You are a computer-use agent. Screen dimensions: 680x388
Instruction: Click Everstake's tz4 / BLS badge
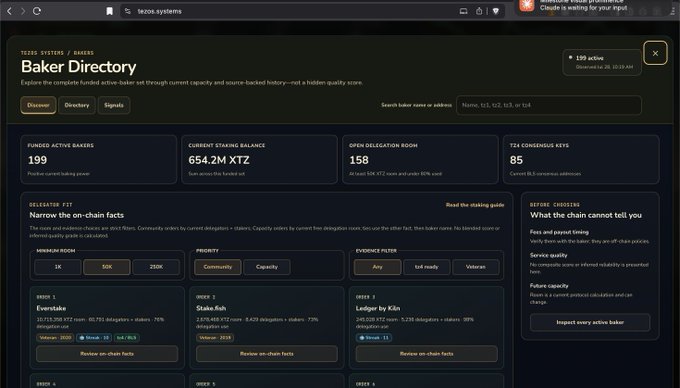coord(127,337)
